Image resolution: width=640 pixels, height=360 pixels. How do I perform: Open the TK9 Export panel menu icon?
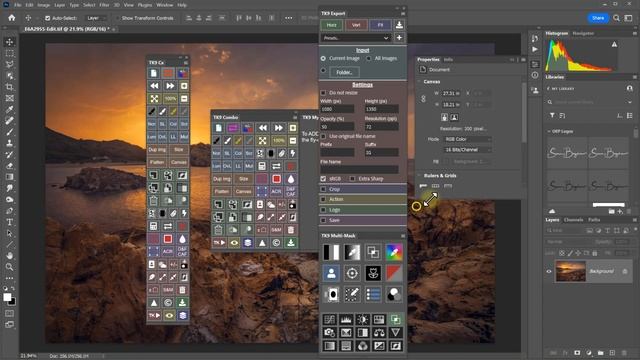[x=402, y=13]
